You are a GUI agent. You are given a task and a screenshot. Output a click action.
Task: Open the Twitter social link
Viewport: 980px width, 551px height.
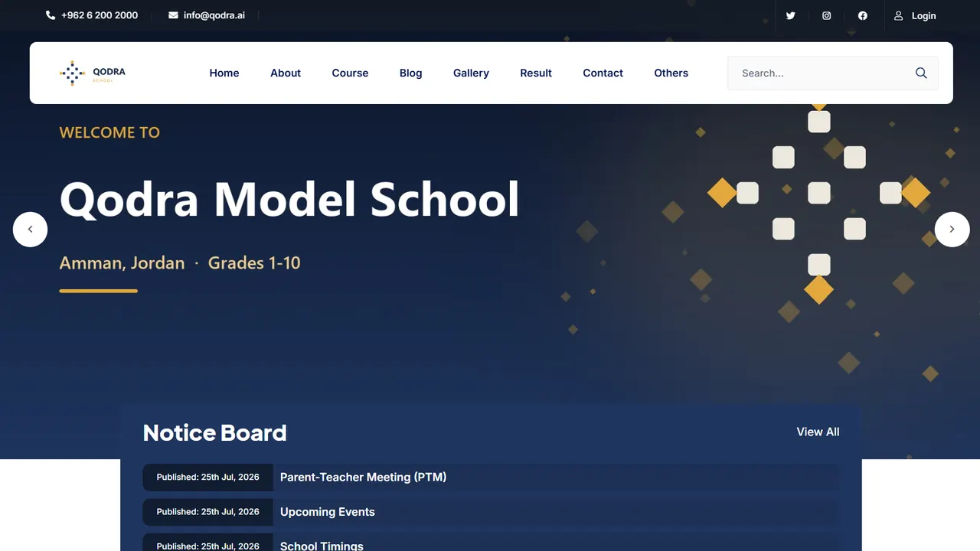pos(791,15)
